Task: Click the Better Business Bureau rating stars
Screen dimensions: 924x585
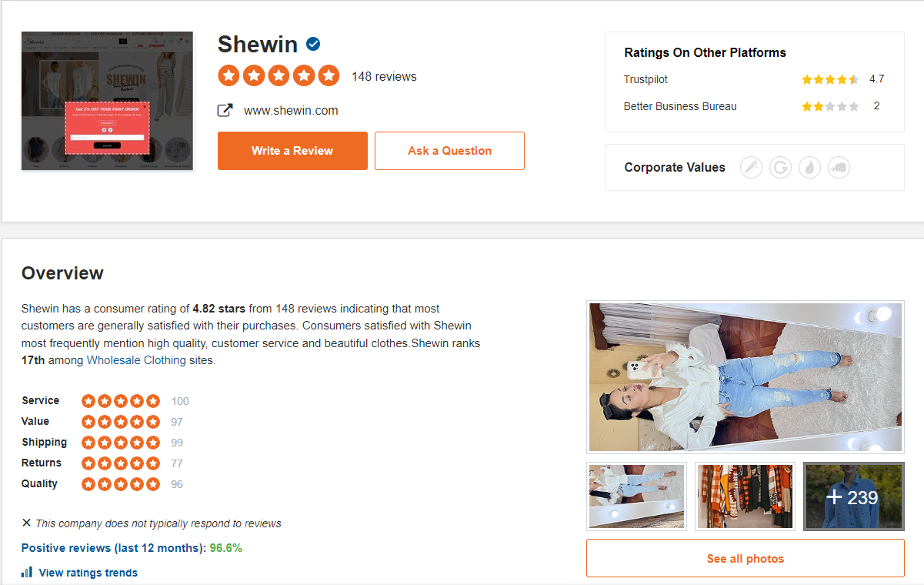Action: coord(830,106)
